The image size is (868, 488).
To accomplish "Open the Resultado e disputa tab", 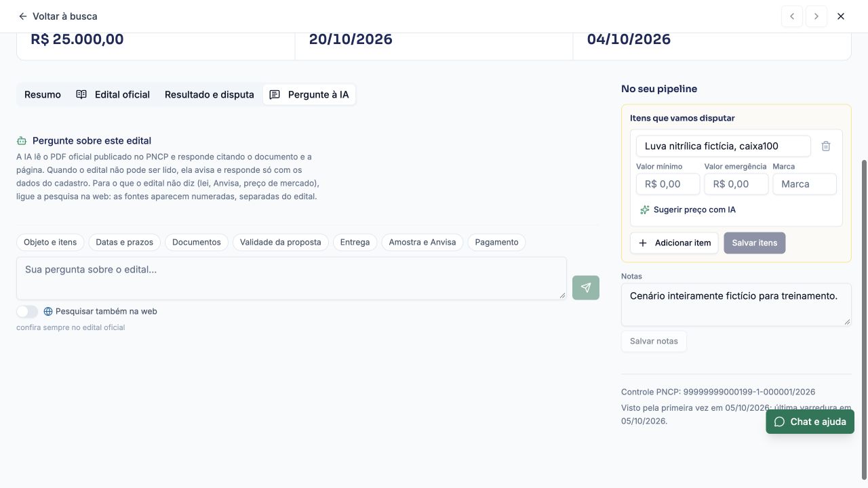I will click(210, 95).
